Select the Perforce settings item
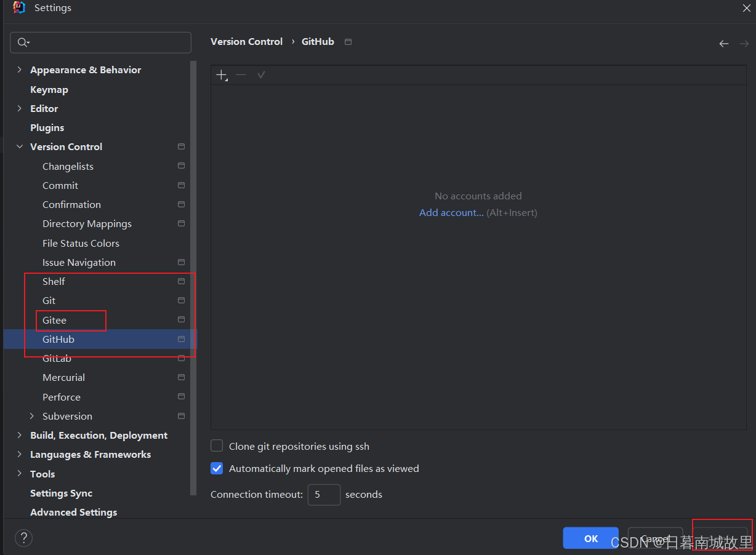Screen dimensions: 756x555 click(62, 397)
